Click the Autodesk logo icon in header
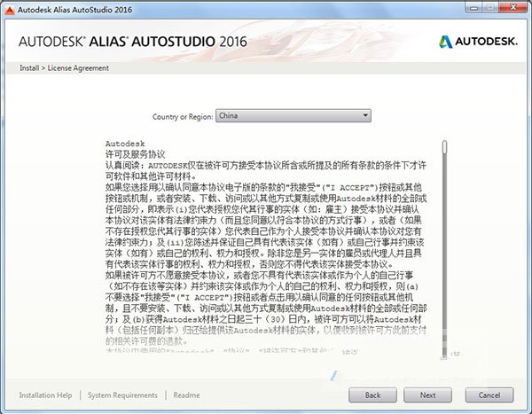 446,42
